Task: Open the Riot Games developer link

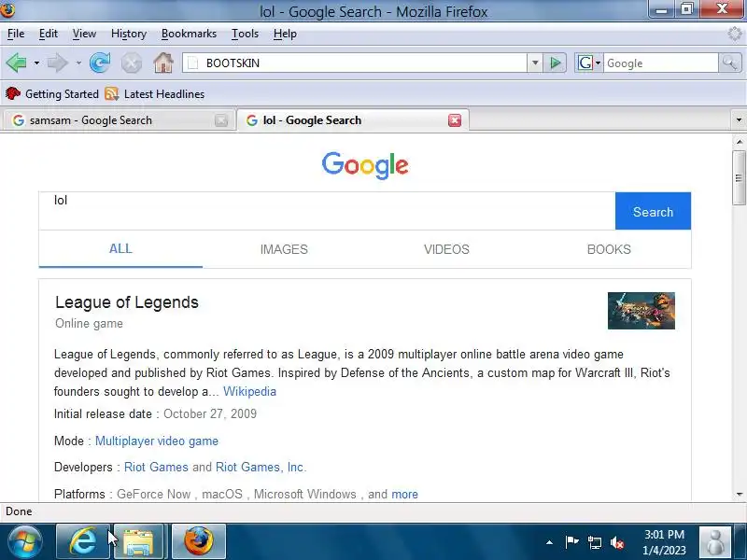Action: pos(156,468)
